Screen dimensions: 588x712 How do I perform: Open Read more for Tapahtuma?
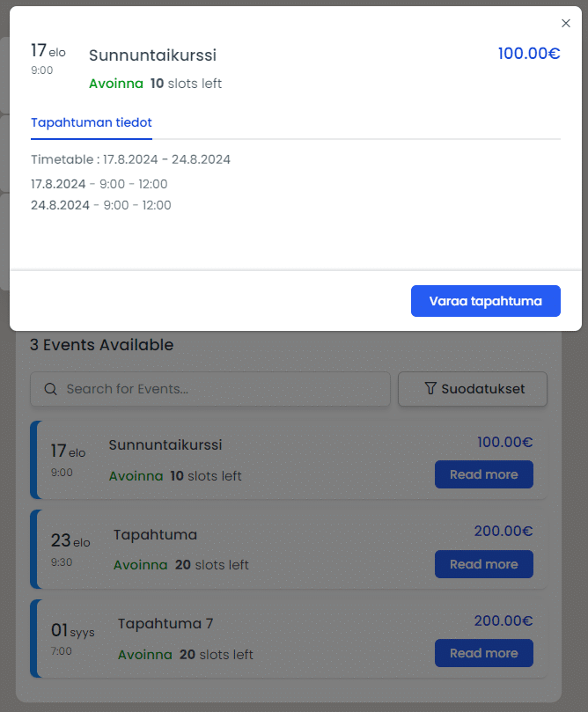click(x=483, y=564)
